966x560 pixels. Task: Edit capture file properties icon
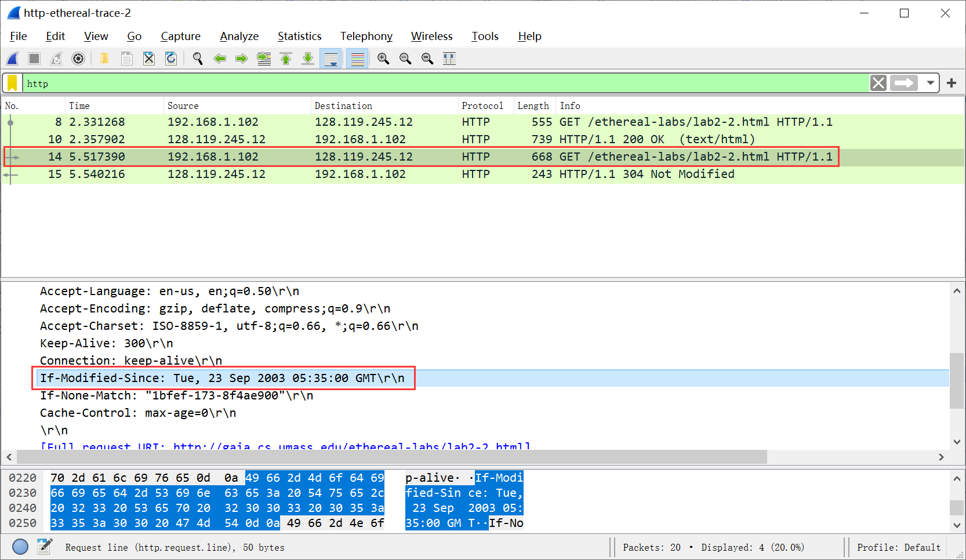pyautogui.click(x=45, y=547)
